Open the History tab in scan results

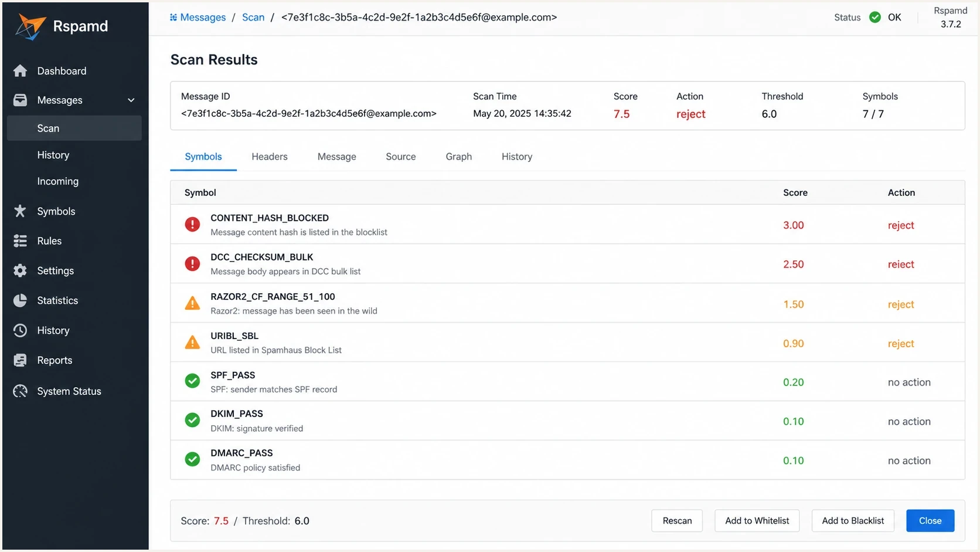click(x=517, y=157)
